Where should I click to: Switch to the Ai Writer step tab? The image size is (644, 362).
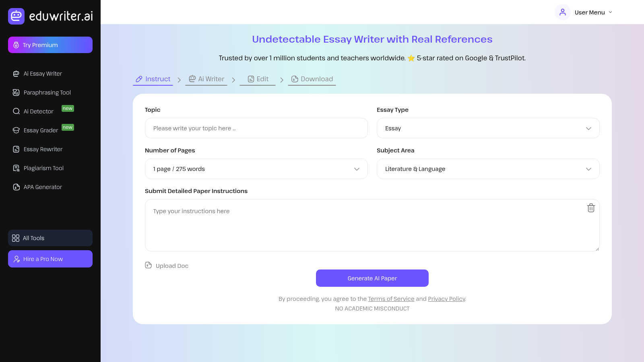[206, 79]
